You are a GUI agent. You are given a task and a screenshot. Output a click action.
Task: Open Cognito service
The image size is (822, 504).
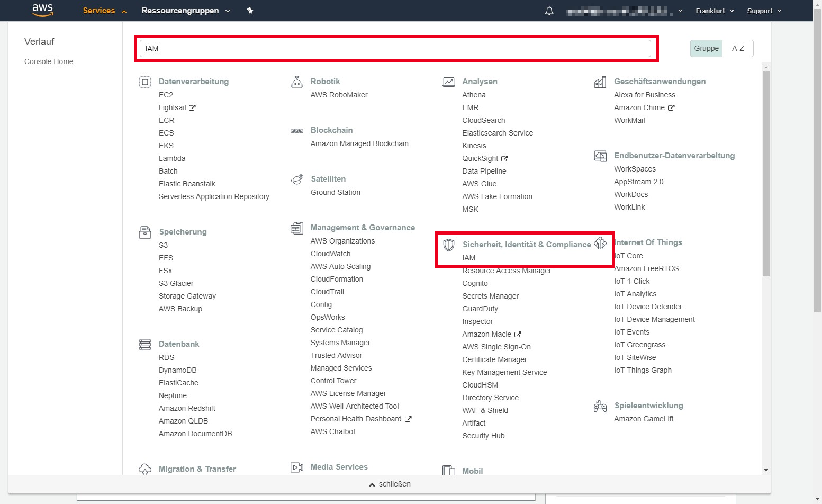475,283
